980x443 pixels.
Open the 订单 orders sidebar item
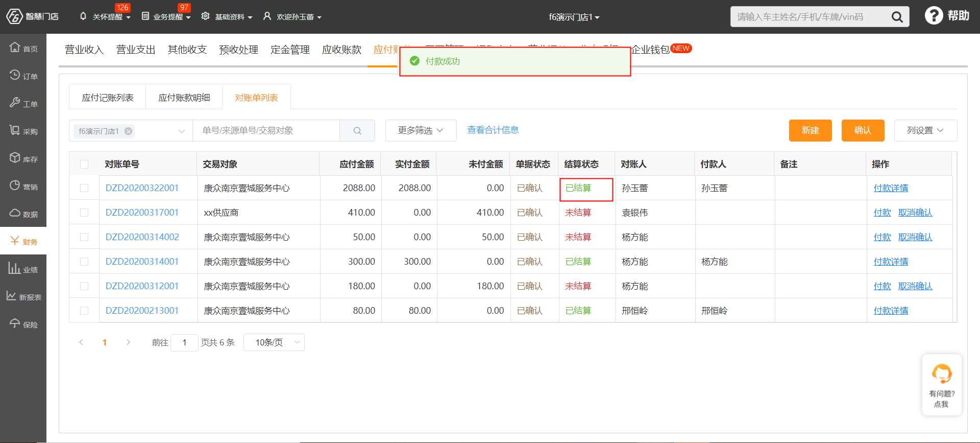[23, 76]
